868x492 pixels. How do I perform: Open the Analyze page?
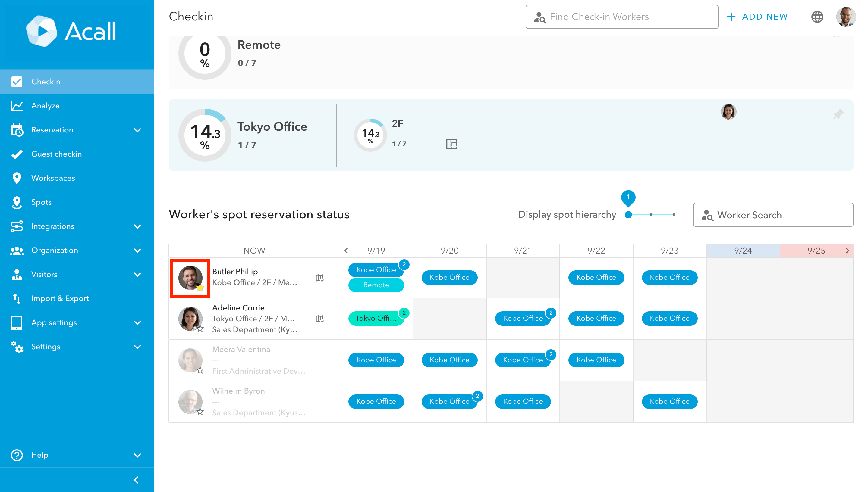click(45, 106)
